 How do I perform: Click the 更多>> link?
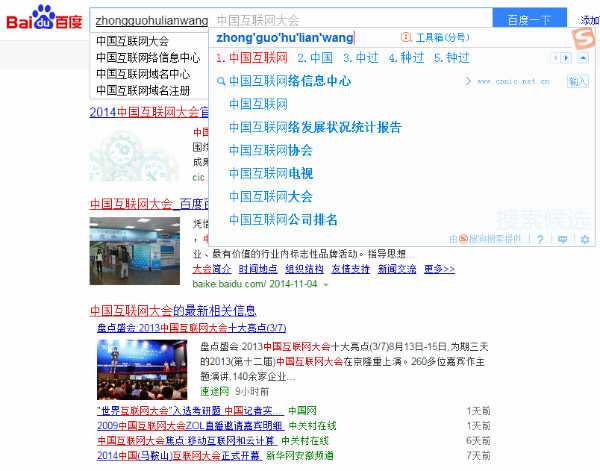tap(439, 269)
